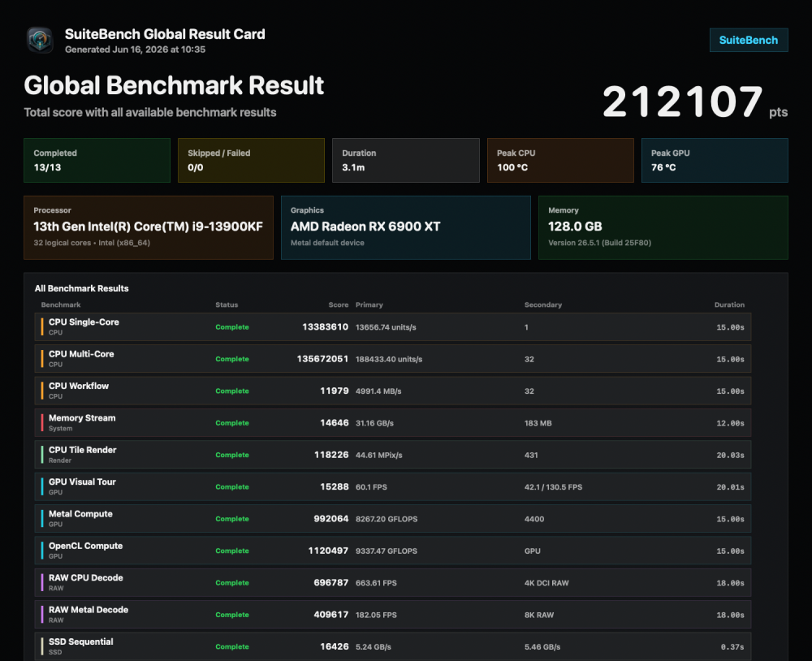The image size is (812, 661).
Task: Select the SSD Sequential benchmark row name
Action: (x=80, y=642)
